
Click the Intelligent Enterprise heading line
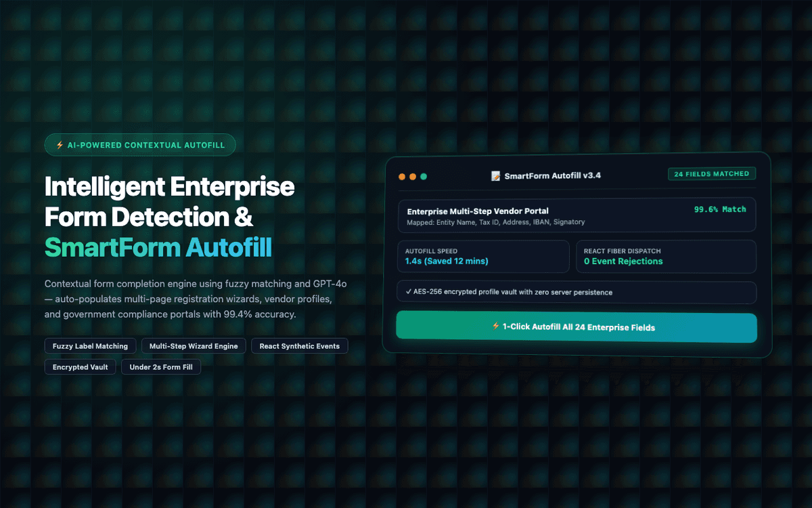(169, 187)
